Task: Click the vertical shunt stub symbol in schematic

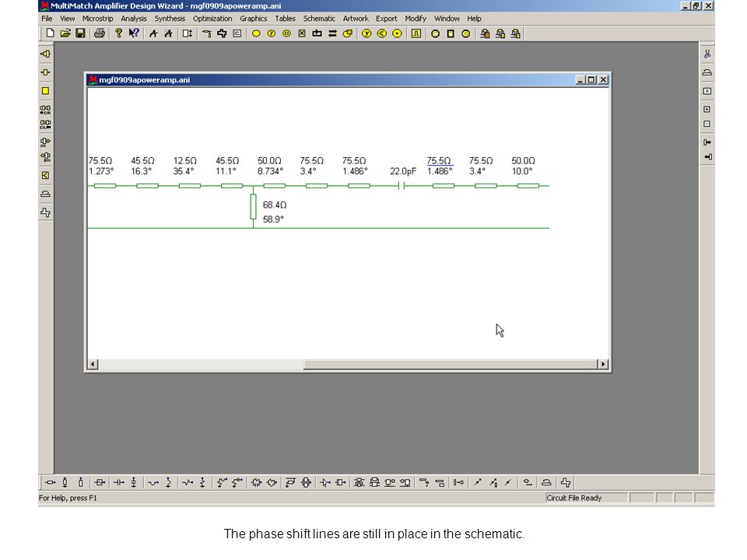Action: 254,207
